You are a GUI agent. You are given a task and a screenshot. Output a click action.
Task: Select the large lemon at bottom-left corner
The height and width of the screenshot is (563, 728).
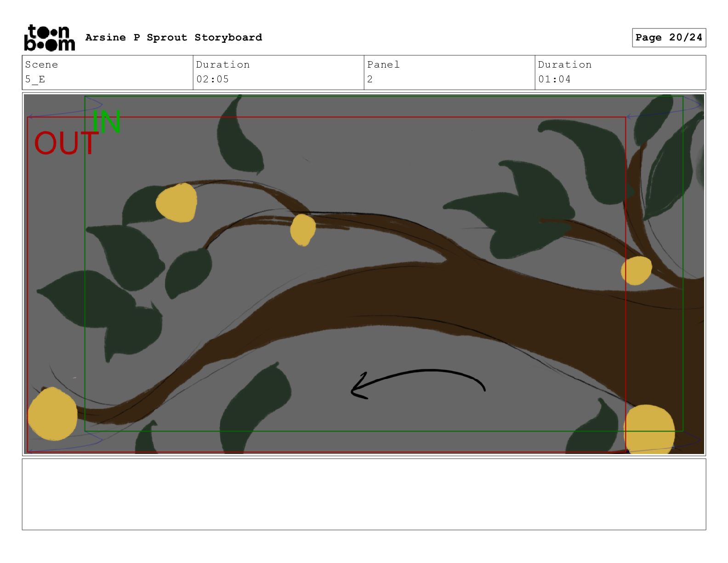click(x=52, y=414)
